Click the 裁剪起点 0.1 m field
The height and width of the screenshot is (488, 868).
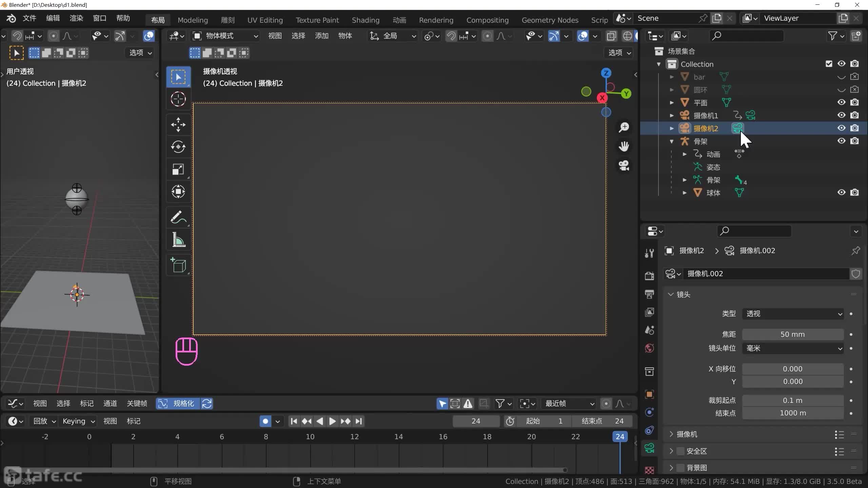793,401
